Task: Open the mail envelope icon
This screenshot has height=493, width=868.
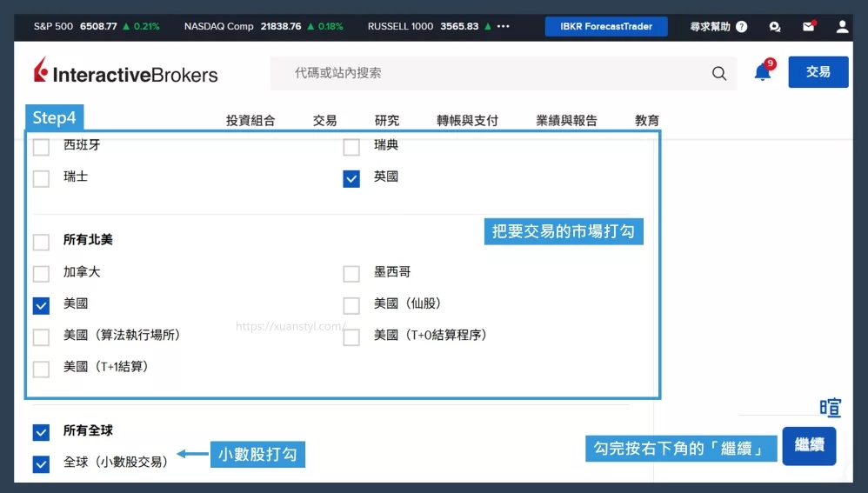Action: 809,26
